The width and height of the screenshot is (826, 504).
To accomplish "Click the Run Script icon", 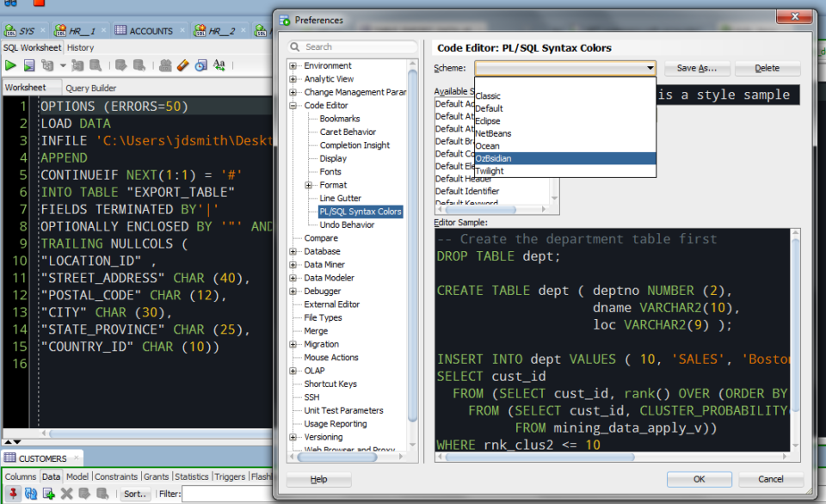I will point(28,66).
